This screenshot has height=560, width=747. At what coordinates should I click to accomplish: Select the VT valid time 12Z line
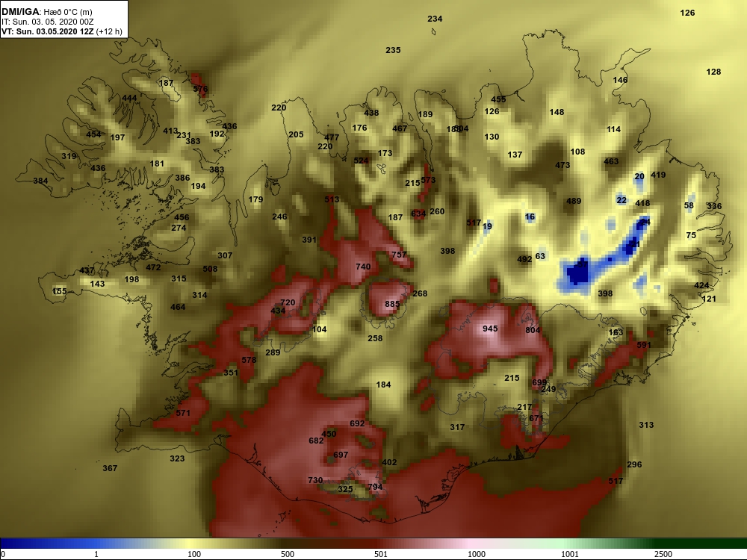pos(61,31)
